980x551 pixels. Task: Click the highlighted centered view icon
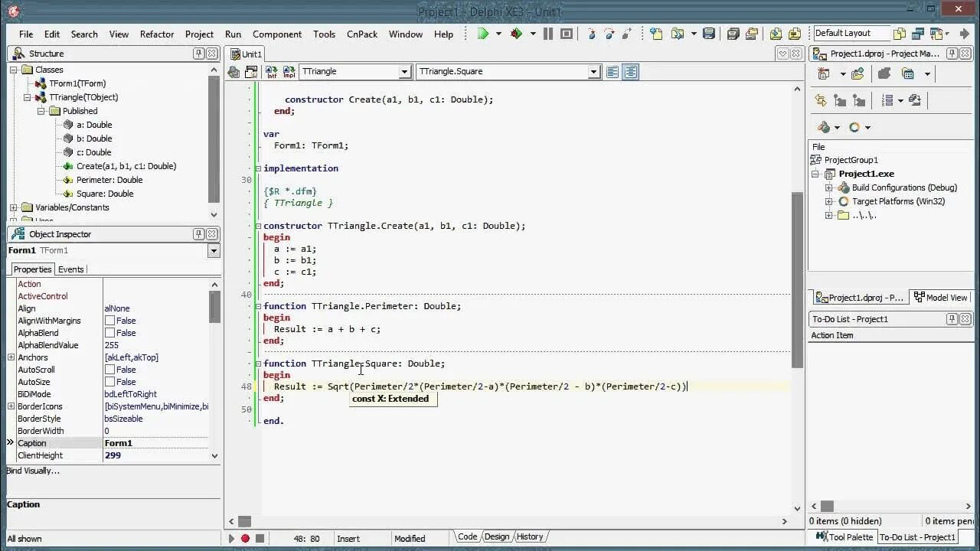tap(631, 72)
